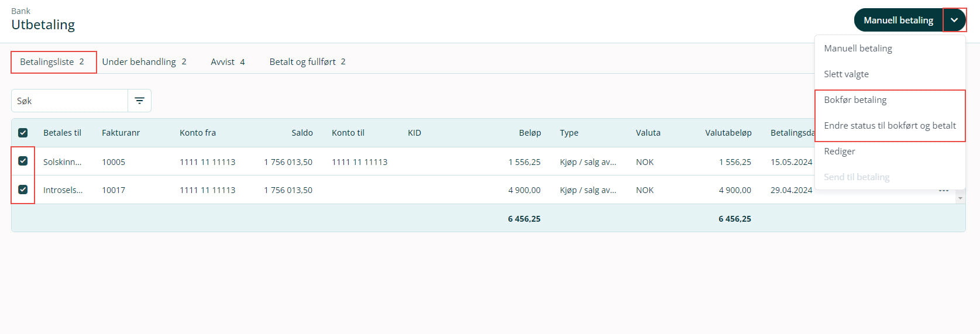Uncheck the Introsels row checkbox

pyautogui.click(x=23, y=190)
